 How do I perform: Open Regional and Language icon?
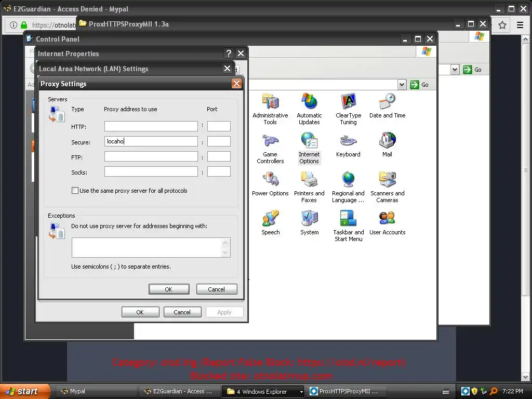point(348,187)
